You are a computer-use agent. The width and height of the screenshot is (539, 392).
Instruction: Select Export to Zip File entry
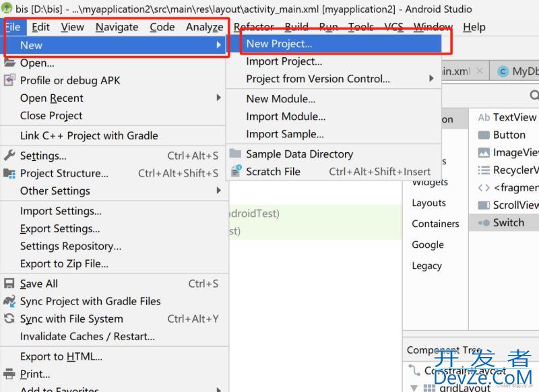tap(113, 263)
